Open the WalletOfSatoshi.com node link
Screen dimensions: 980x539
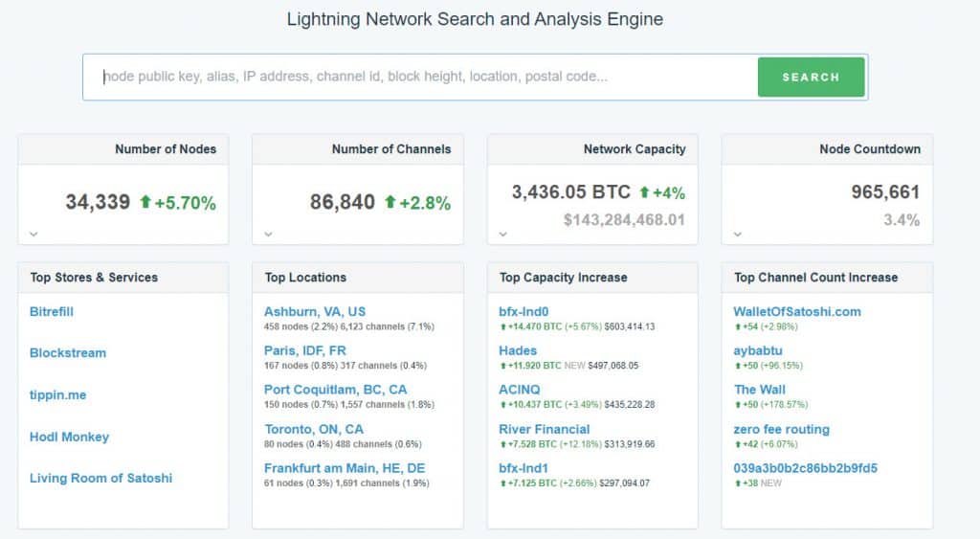click(797, 312)
